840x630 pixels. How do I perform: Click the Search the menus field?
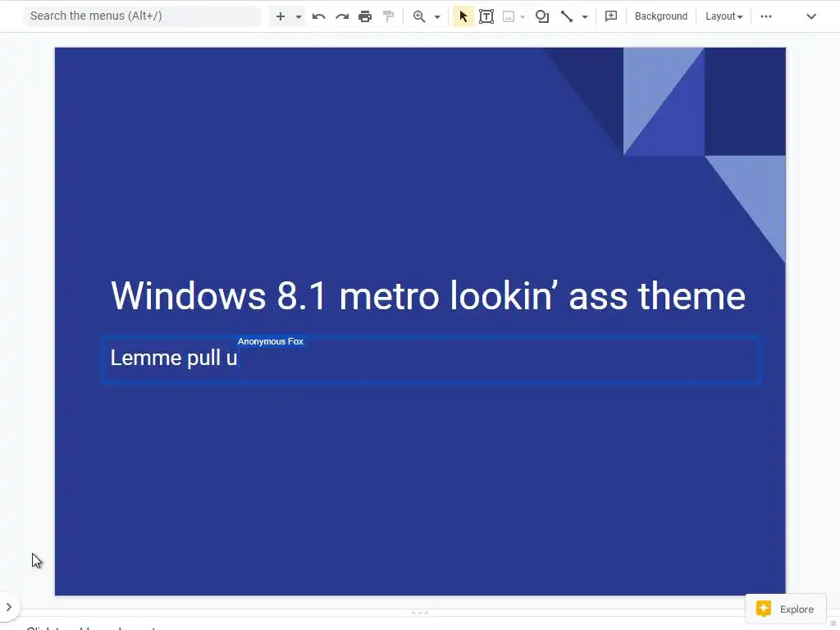coord(142,16)
